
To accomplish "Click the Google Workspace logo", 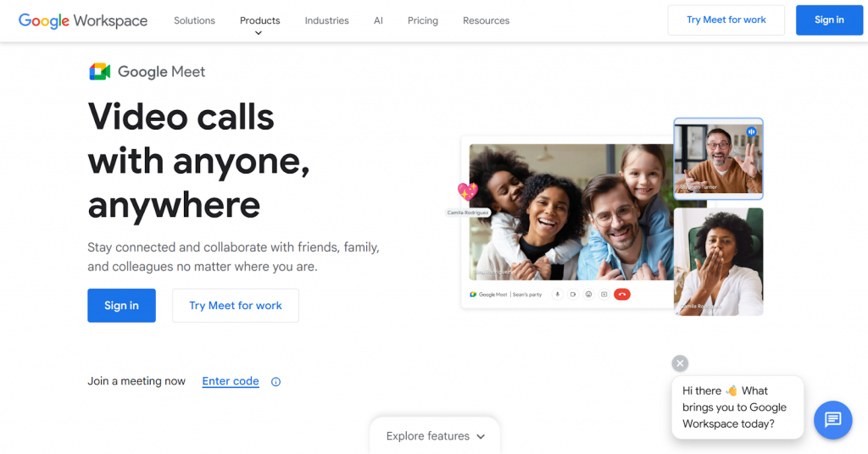I will [x=83, y=20].
